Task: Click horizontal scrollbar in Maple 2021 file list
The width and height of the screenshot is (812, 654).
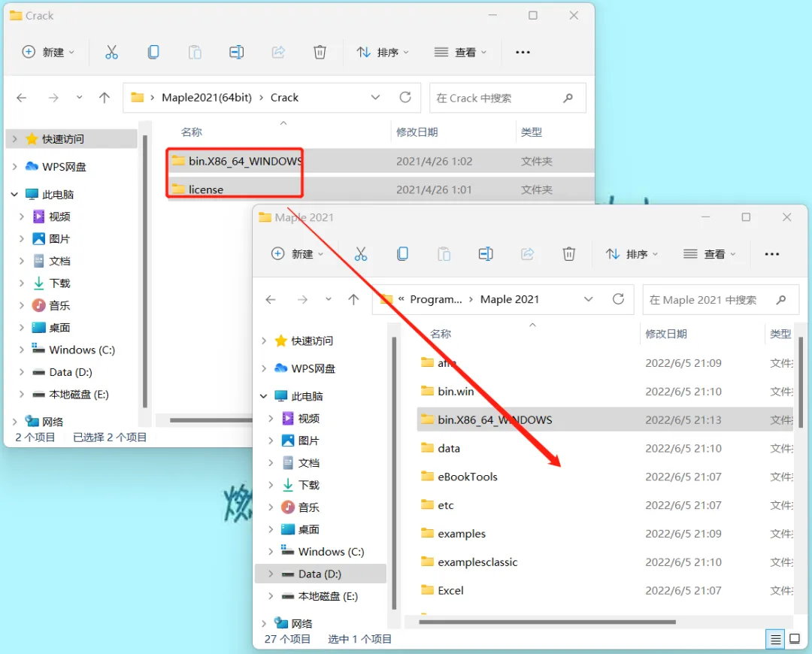Action: (x=547, y=622)
